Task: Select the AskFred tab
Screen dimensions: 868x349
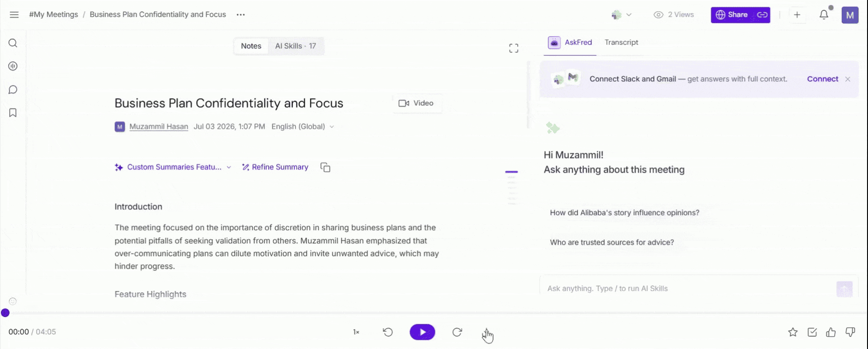Action: coord(570,42)
